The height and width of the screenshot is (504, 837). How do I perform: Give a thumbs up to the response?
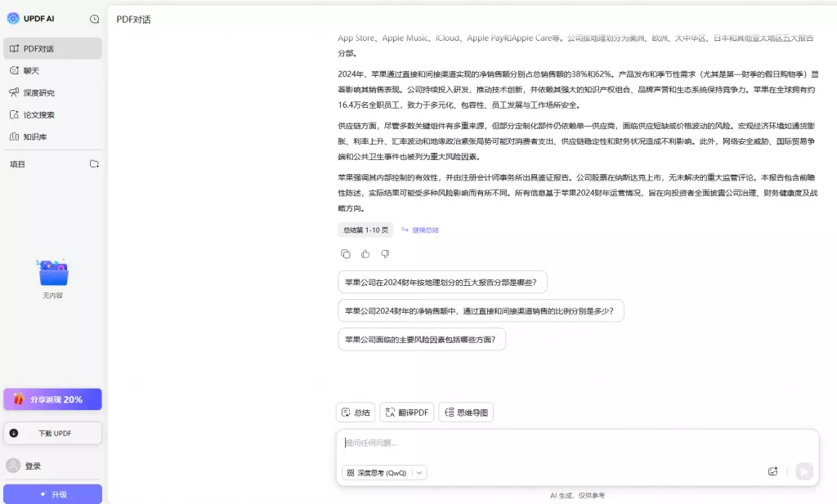(365, 254)
